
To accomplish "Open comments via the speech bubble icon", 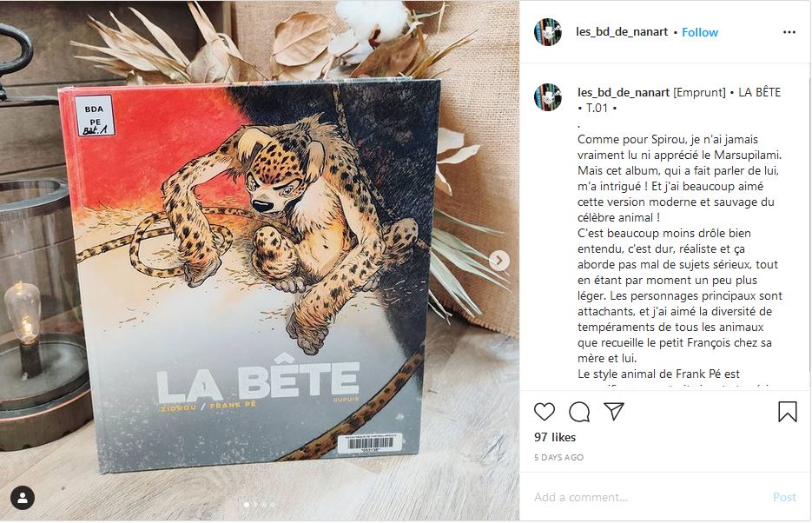I will tap(579, 412).
